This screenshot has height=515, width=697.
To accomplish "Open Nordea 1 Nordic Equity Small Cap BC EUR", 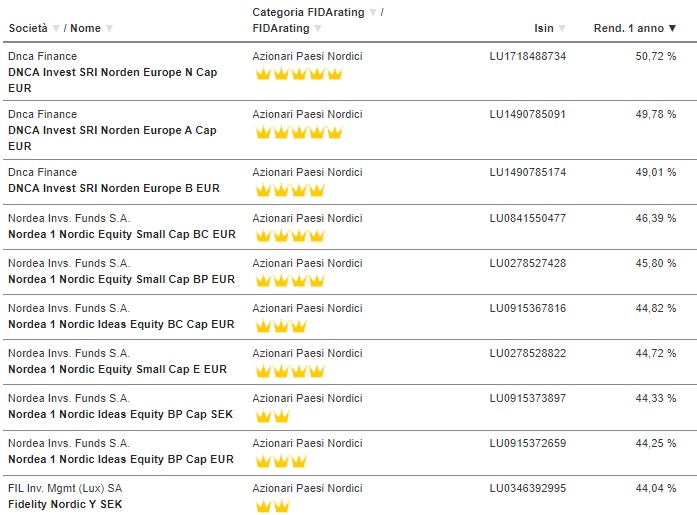I will 122,234.
